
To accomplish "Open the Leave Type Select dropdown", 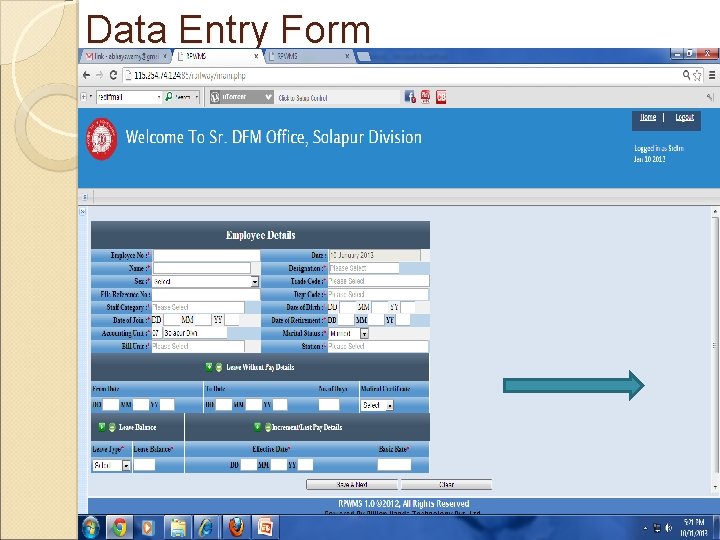I will (112, 465).
